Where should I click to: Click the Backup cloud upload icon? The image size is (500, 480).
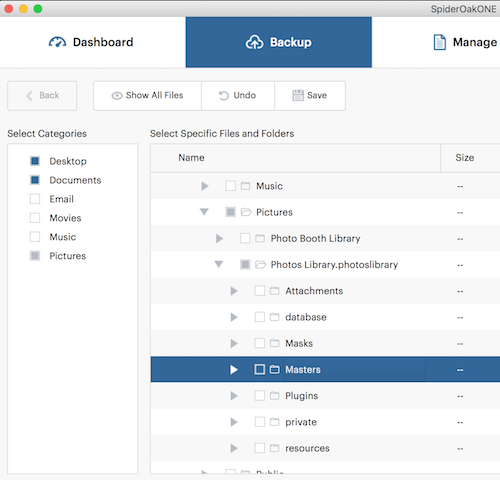click(254, 42)
